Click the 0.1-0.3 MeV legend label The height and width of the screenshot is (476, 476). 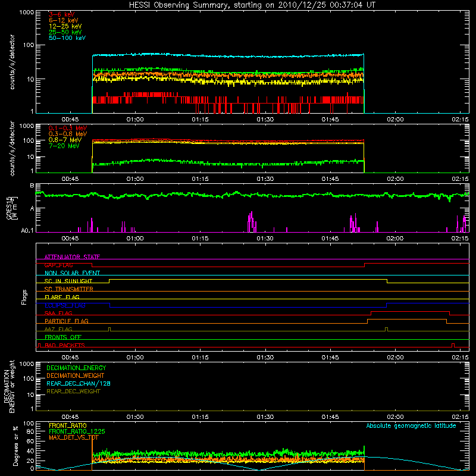[68, 128]
